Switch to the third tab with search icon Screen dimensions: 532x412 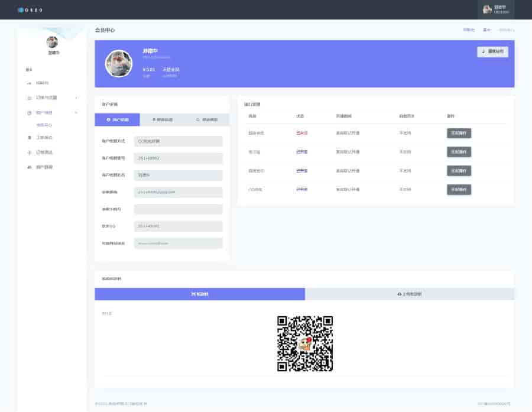206,119
